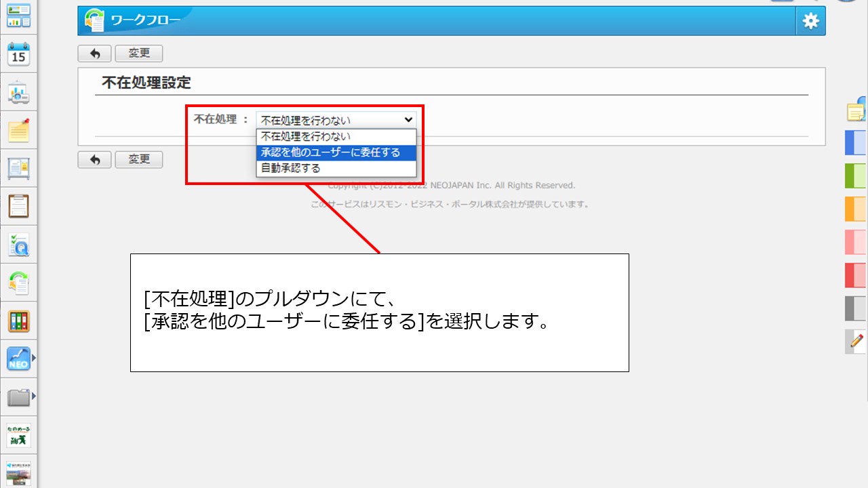The width and height of the screenshot is (868, 488).
Task: Open the brown clipboard sidebar icon
Action: [19, 206]
